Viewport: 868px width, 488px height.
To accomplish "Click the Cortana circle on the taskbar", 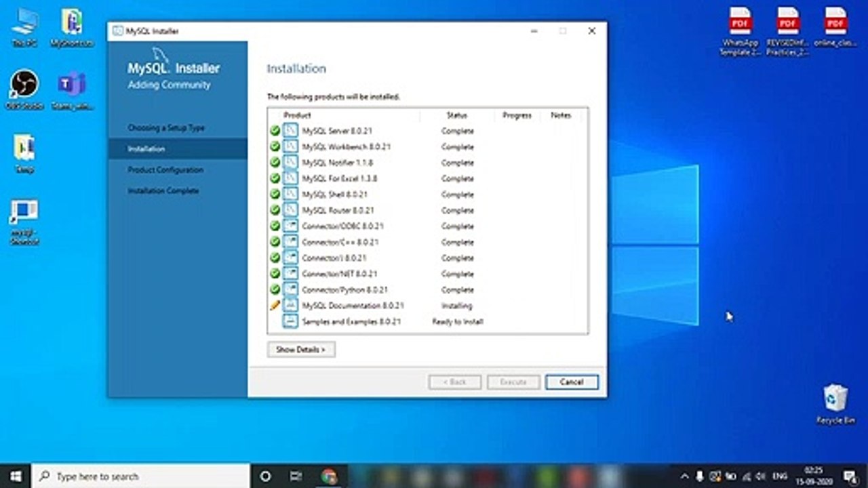I will (265, 476).
